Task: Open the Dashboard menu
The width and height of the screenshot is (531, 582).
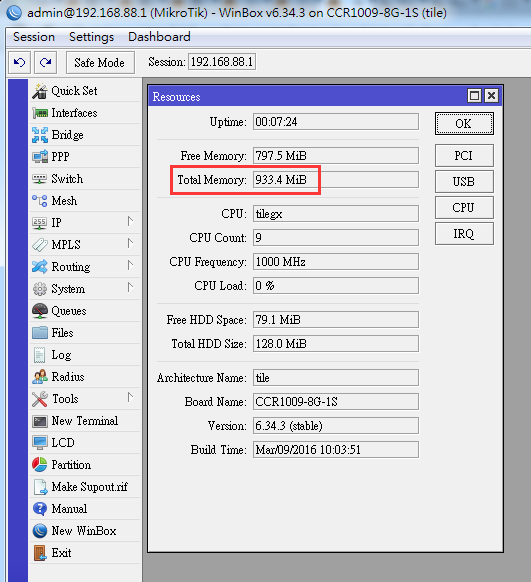Action: click(x=159, y=37)
